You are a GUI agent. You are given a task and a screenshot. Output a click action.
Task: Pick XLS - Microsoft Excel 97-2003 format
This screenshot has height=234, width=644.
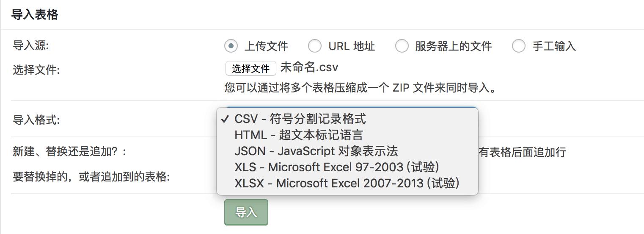coord(336,167)
